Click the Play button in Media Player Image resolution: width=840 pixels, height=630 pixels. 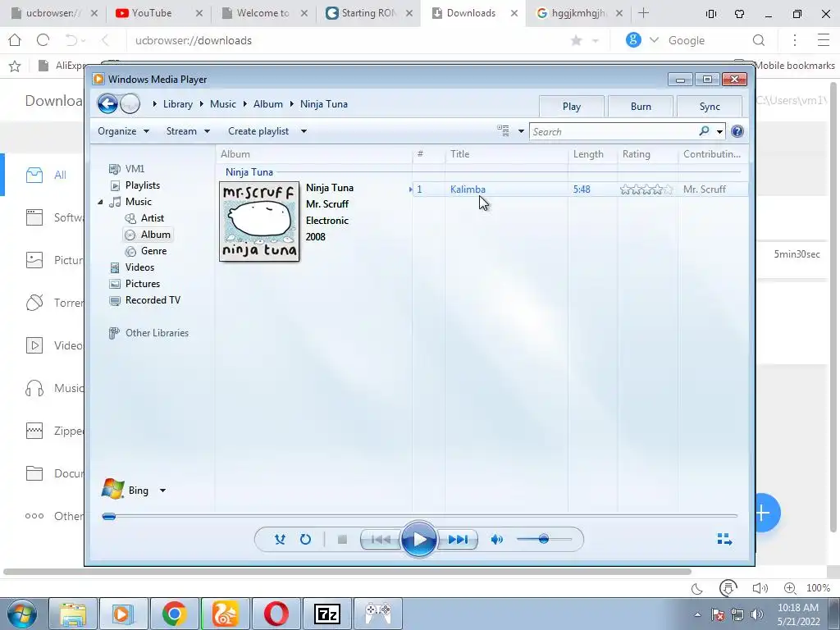[x=418, y=540]
